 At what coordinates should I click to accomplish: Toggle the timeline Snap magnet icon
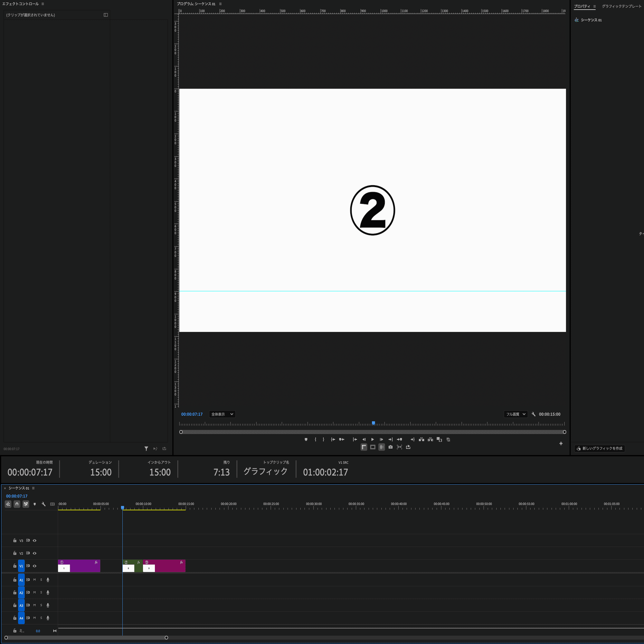(17, 504)
